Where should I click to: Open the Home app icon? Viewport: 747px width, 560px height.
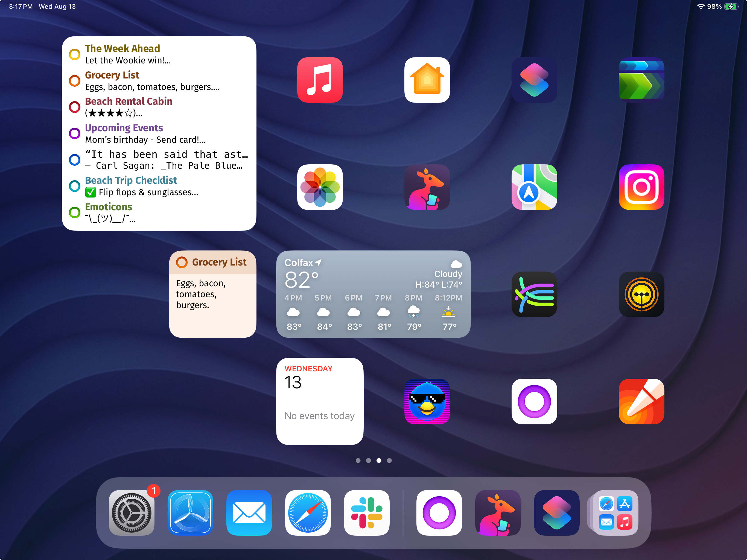coord(427,80)
